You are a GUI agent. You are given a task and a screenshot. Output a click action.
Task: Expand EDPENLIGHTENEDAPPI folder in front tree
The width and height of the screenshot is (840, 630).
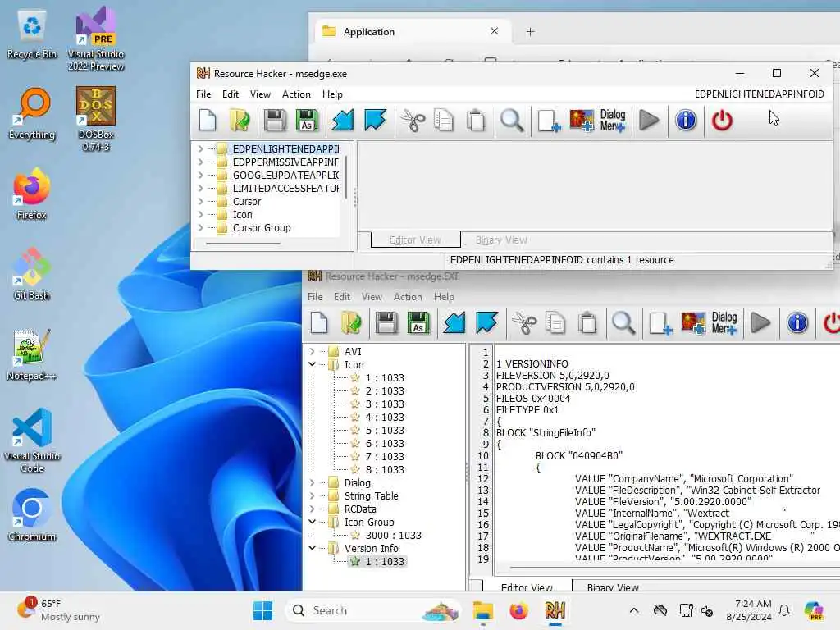[x=201, y=149]
